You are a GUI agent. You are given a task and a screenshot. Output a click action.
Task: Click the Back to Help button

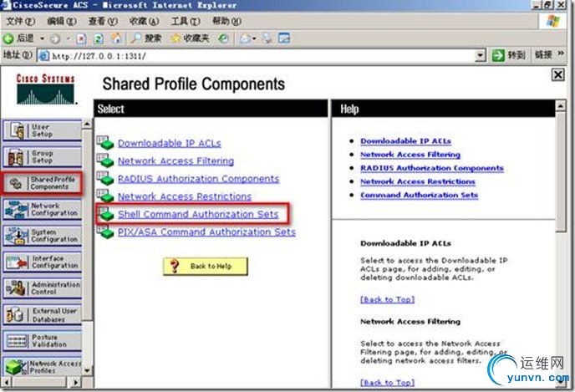206,267
